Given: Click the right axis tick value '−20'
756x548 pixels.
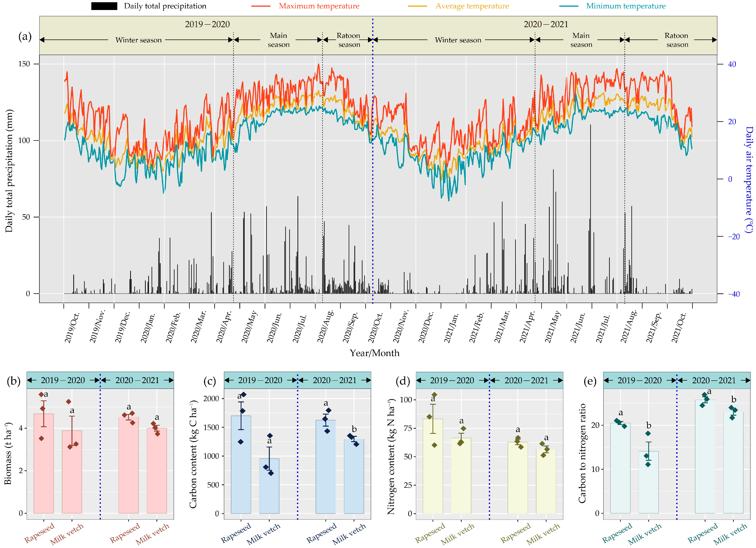Looking at the screenshot, I should (734, 237).
